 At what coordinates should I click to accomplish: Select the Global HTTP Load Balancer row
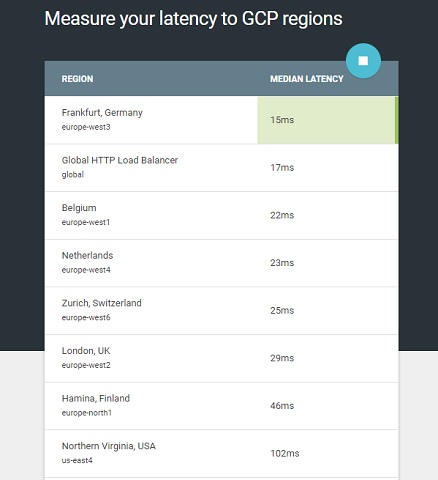pyautogui.click(x=221, y=168)
